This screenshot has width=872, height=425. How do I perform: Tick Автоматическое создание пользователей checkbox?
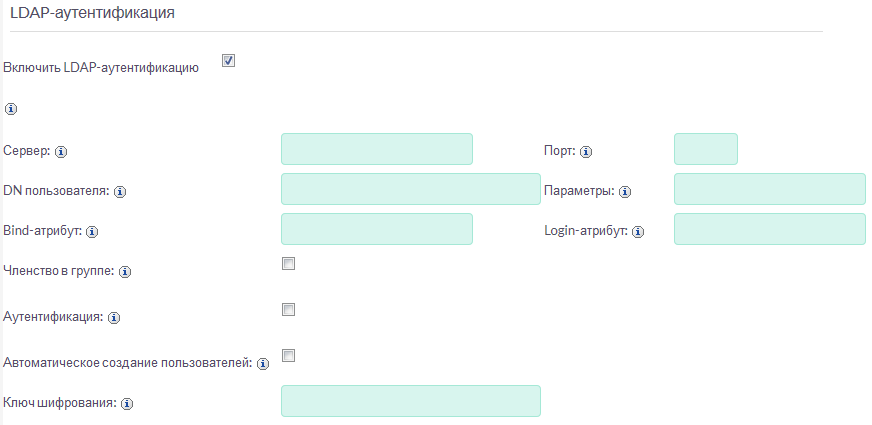click(x=289, y=356)
